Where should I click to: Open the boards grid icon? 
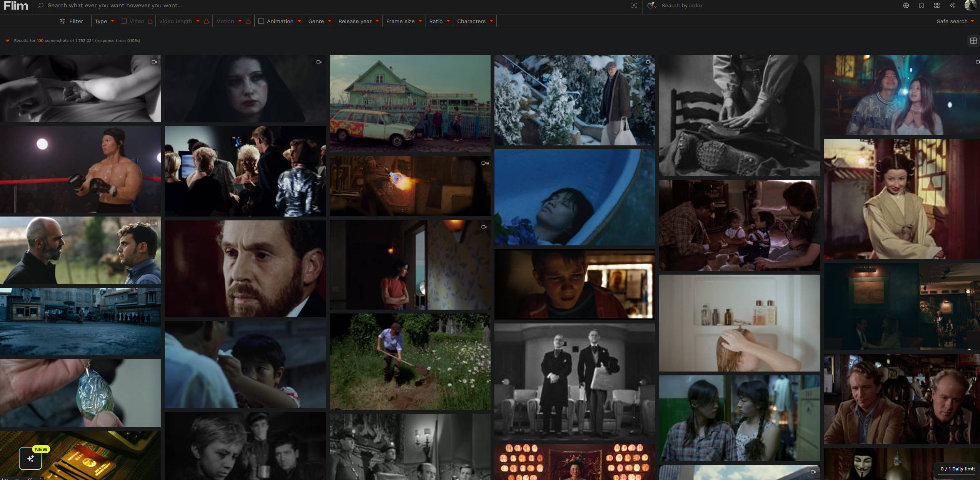pyautogui.click(x=937, y=5)
